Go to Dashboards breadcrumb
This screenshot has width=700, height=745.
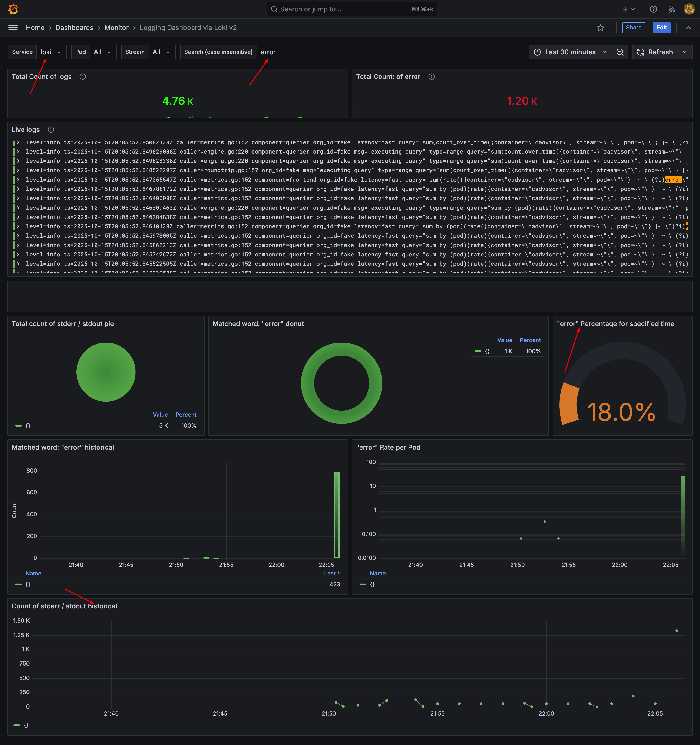point(74,28)
